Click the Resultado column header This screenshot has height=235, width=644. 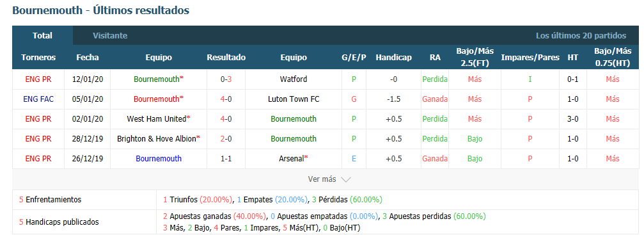[226, 58]
